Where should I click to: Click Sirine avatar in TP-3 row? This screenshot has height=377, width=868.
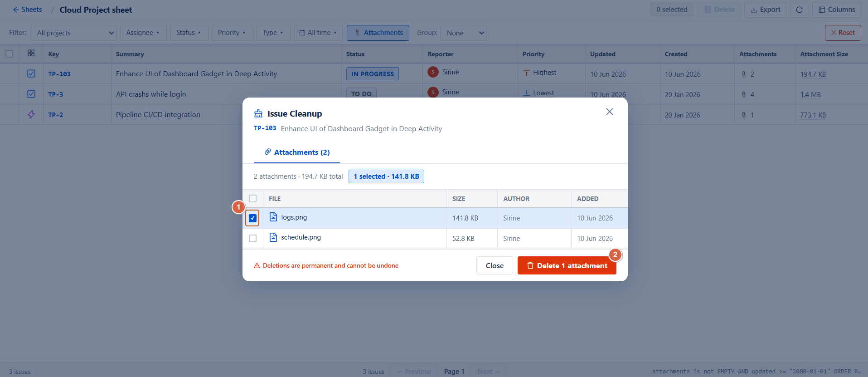point(433,92)
